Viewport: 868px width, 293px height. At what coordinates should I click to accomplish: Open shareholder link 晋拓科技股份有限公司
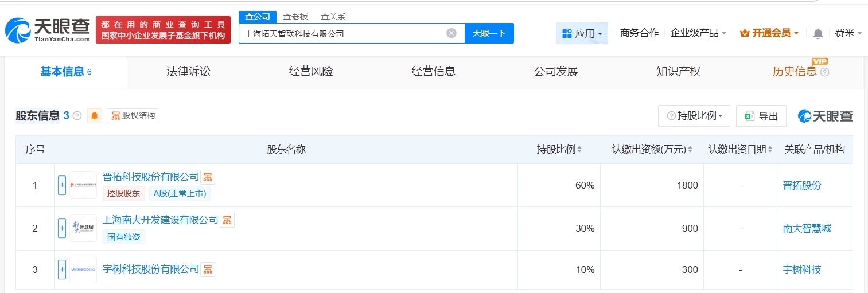click(x=151, y=177)
